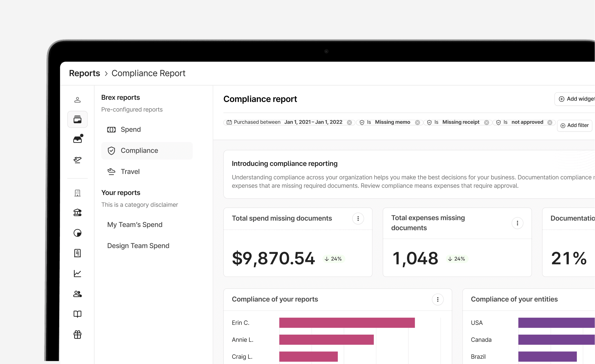The image size is (595, 364).
Task: Click the Craig L. bar in chart
Action: pyautogui.click(x=309, y=356)
